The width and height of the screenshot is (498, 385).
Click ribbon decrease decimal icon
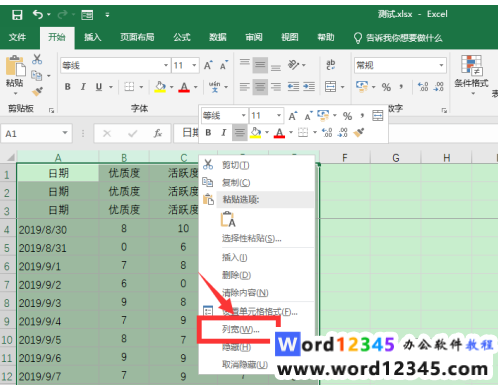click(439, 87)
